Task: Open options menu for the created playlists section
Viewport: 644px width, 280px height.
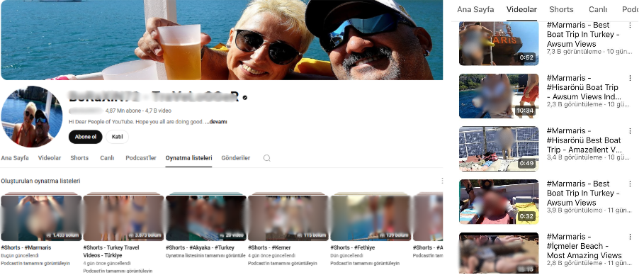Action: point(442,181)
